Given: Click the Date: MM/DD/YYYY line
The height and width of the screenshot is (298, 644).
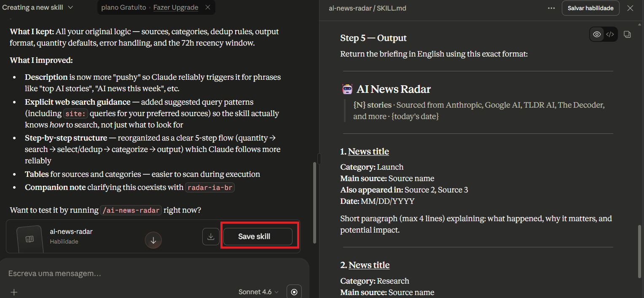Looking at the screenshot, I should tap(377, 201).
